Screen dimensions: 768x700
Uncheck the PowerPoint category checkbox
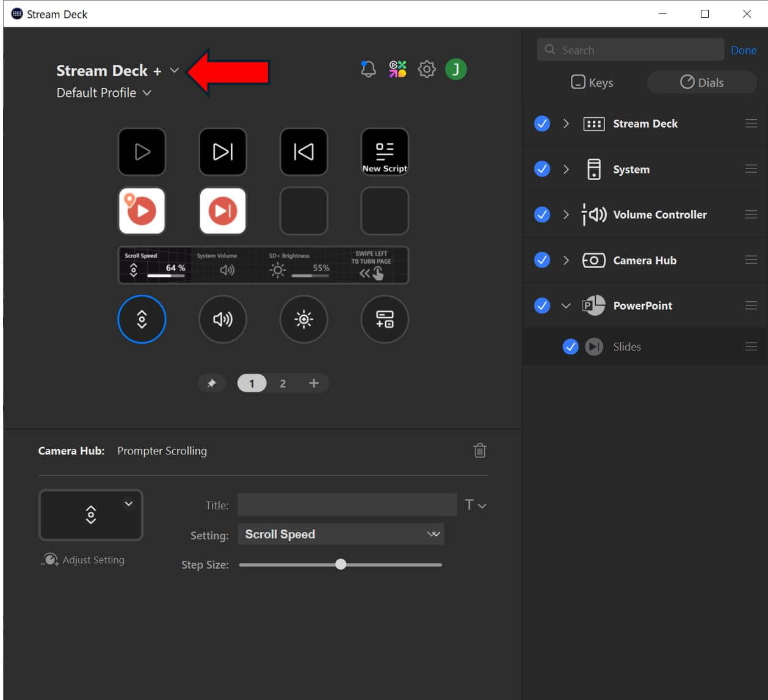pyautogui.click(x=542, y=305)
